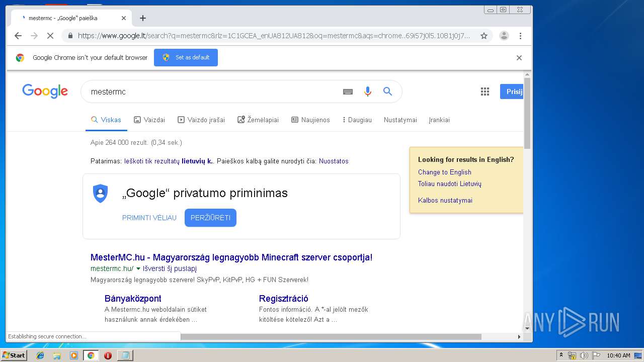Viewport: 644px width, 362px height.
Task: Bookmark this page with the star icon
Action: 484,36
